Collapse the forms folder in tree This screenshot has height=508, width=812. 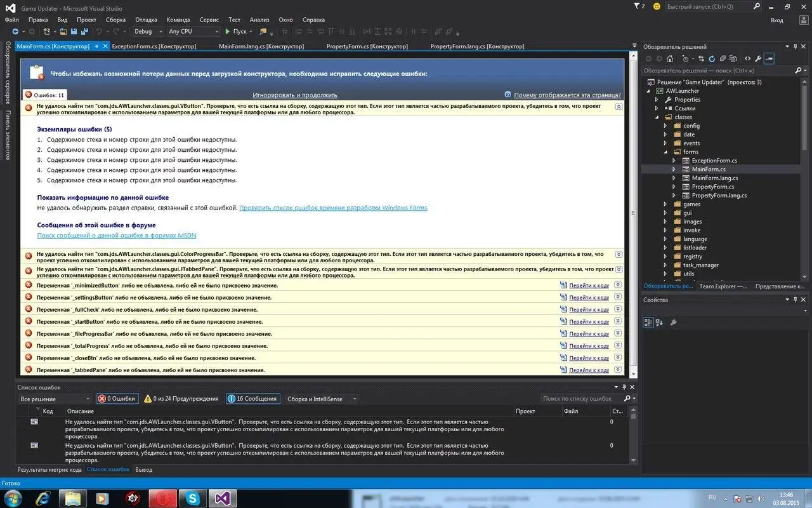[x=665, y=152]
